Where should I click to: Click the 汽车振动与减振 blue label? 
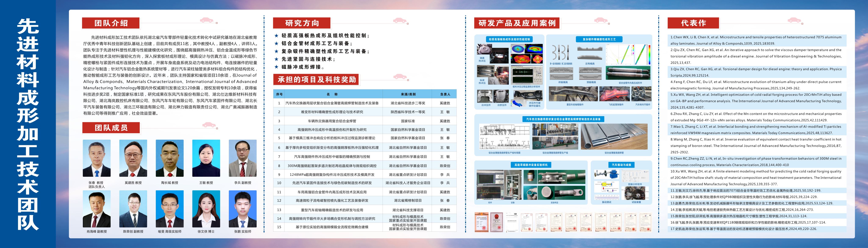pos(621,165)
